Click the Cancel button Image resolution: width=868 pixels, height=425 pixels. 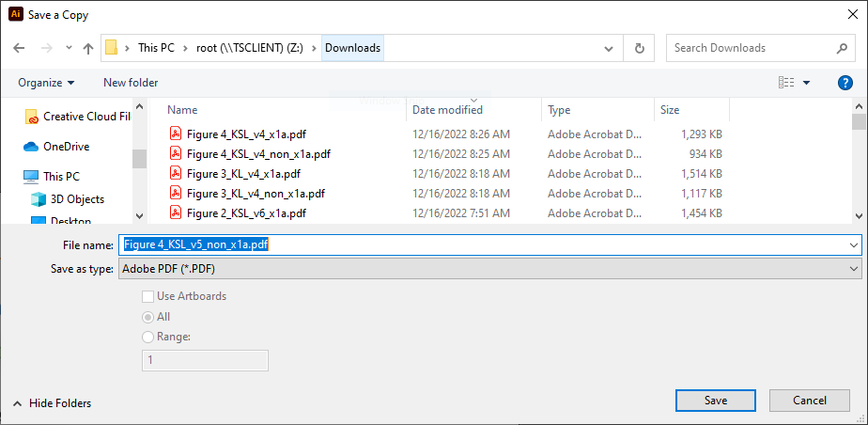tap(810, 400)
